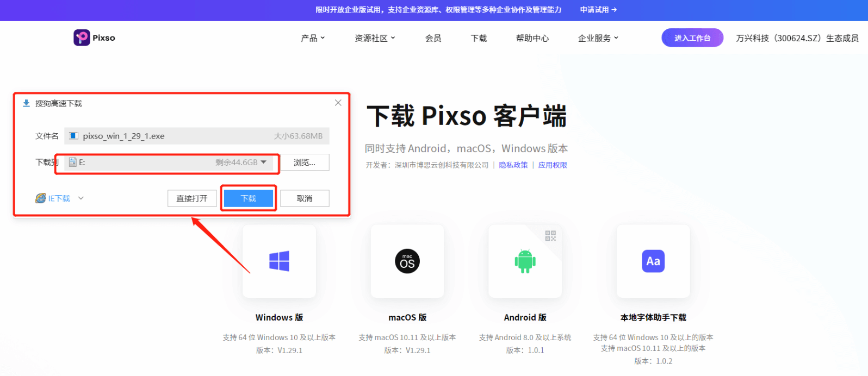Viewport: 868px width, 376px height.
Task: Open the 应用权限 link
Action: (553, 165)
